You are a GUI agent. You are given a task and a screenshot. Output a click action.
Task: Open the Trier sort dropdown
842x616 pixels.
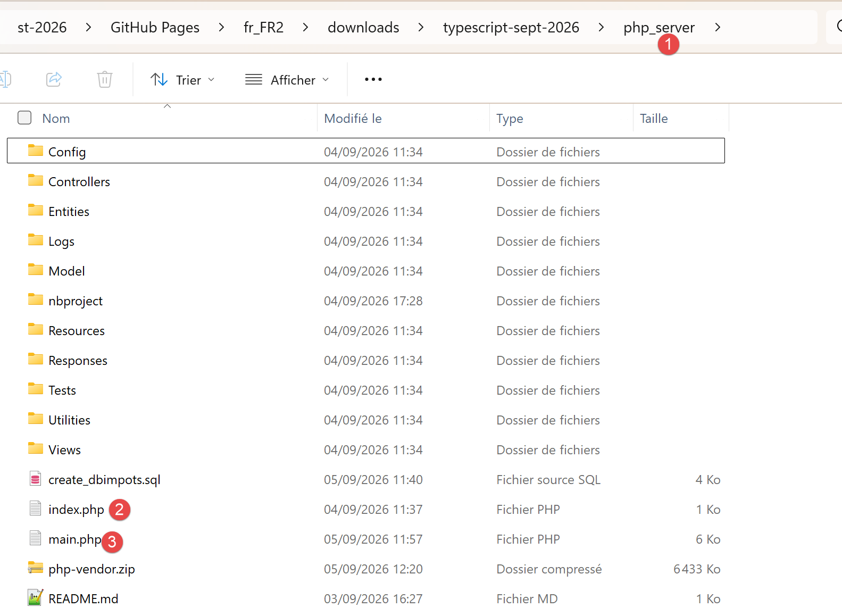(182, 80)
